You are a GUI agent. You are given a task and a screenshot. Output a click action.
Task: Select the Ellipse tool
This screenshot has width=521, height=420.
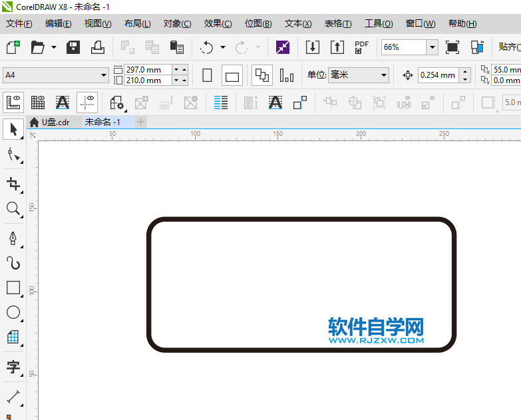[x=13, y=312]
